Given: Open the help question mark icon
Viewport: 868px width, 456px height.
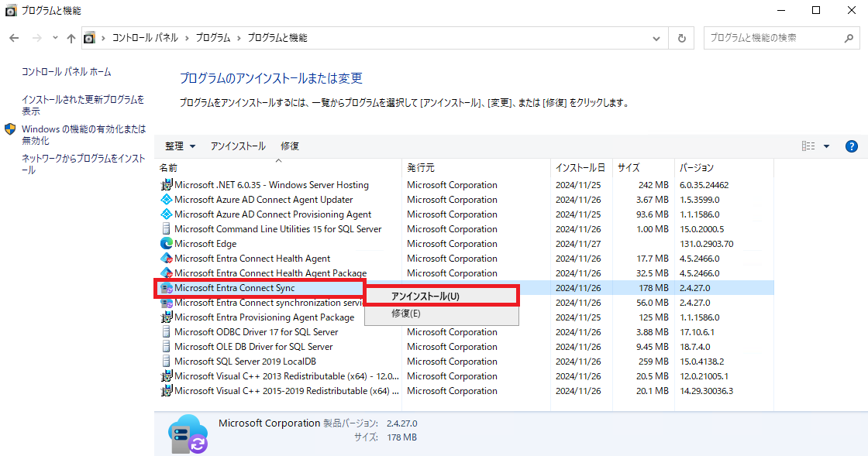Looking at the screenshot, I should coord(852,146).
